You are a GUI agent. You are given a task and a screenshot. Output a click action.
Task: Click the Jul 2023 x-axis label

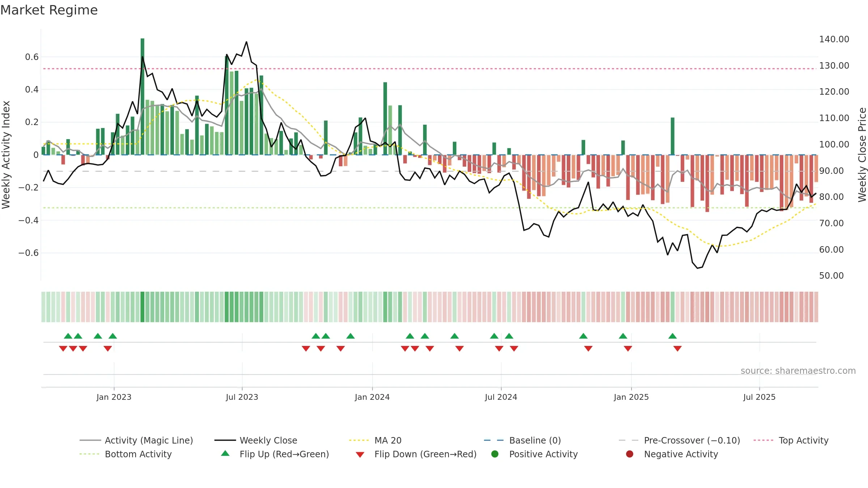[x=242, y=397]
